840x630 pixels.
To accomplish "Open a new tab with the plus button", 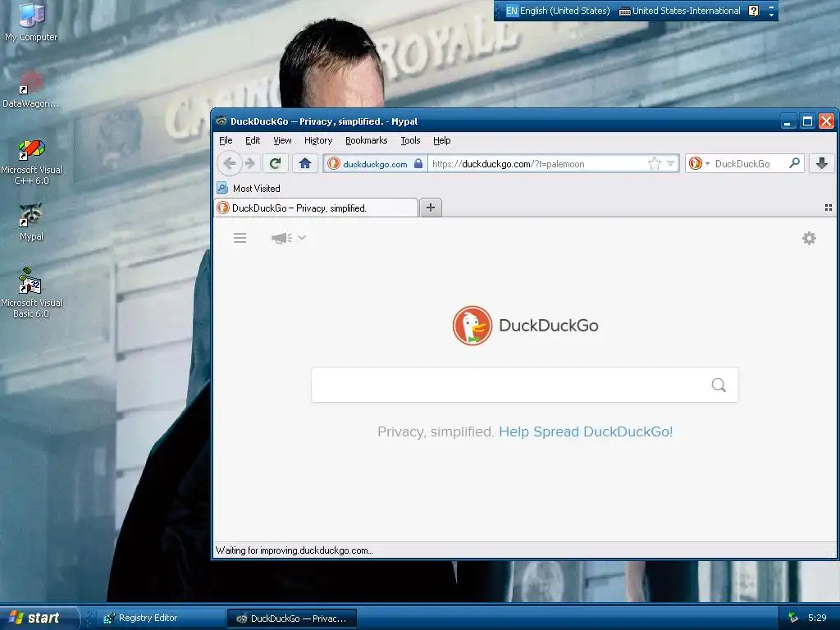I will point(431,208).
